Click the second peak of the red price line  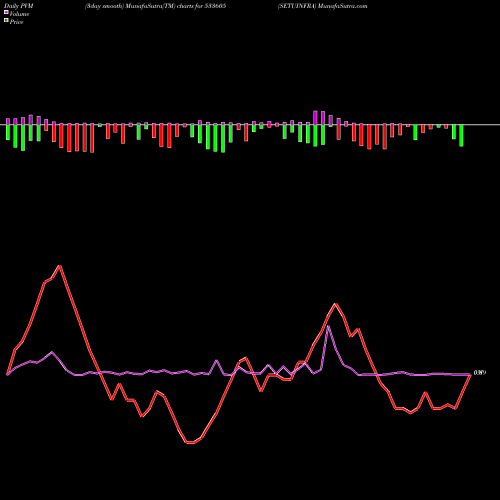click(335, 304)
